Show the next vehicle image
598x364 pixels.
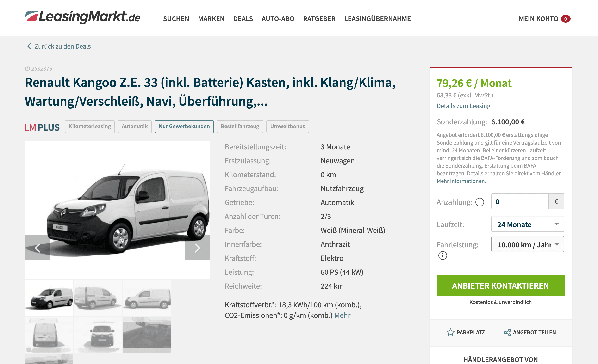click(197, 248)
